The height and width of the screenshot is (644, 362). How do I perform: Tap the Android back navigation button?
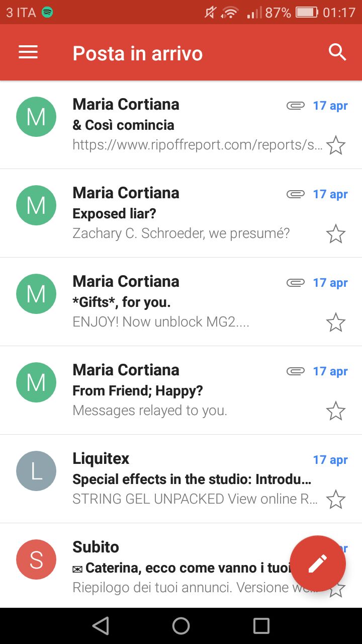(101, 626)
